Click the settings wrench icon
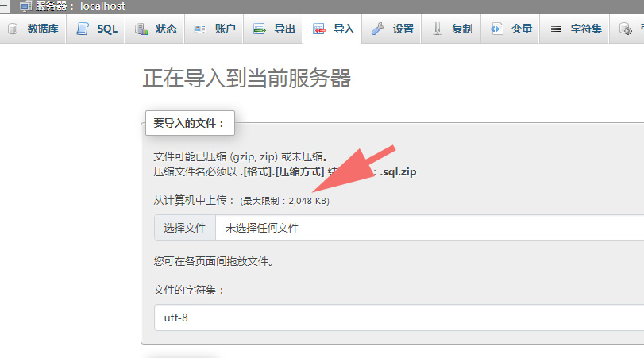This screenshot has width=644, height=358. click(378, 29)
